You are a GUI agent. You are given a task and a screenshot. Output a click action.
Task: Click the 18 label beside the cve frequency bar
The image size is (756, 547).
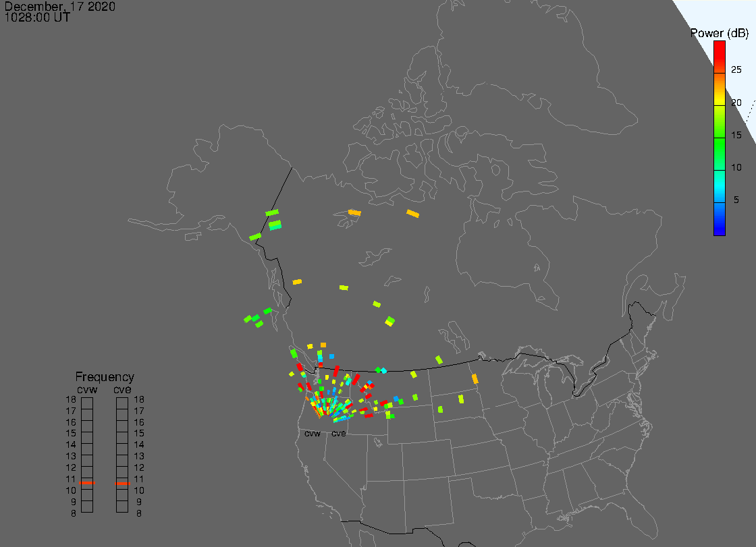tap(139, 399)
